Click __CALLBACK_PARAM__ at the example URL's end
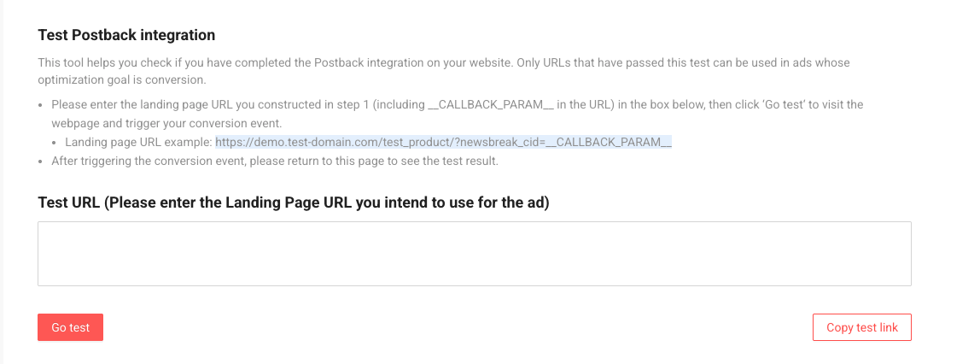Image resolution: width=980 pixels, height=364 pixels. point(614,142)
